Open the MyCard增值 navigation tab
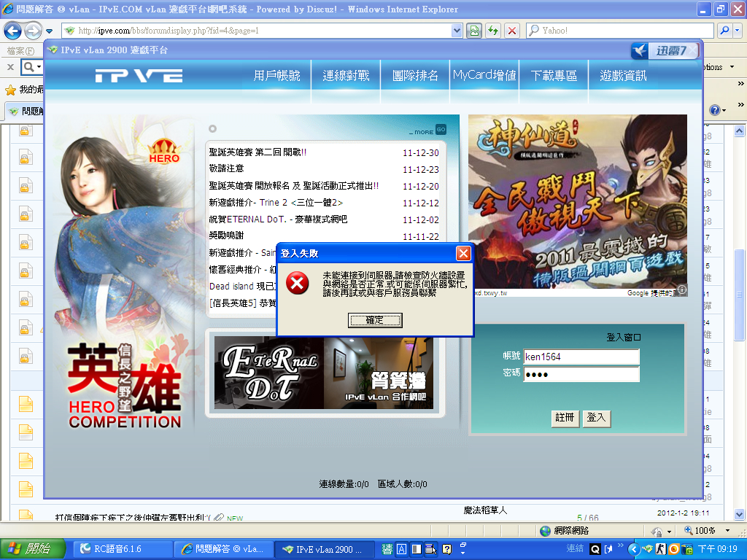Image resolution: width=747 pixels, height=560 pixels. [x=484, y=75]
